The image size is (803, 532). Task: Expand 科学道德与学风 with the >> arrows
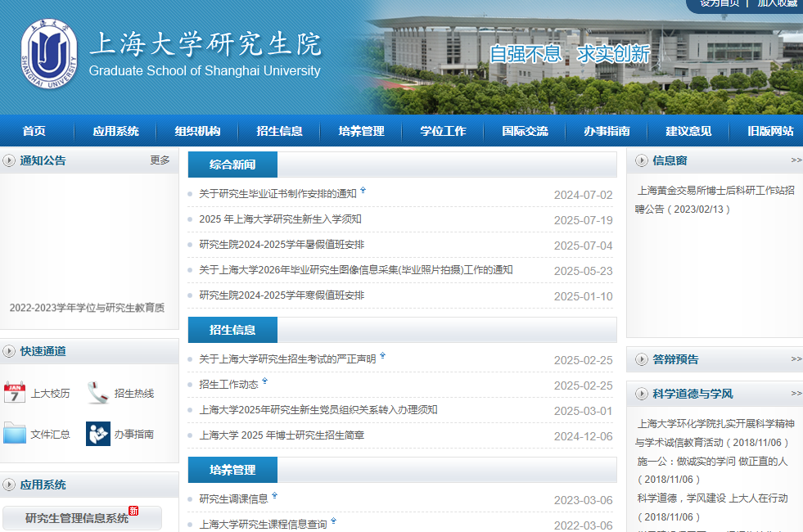pos(796,394)
